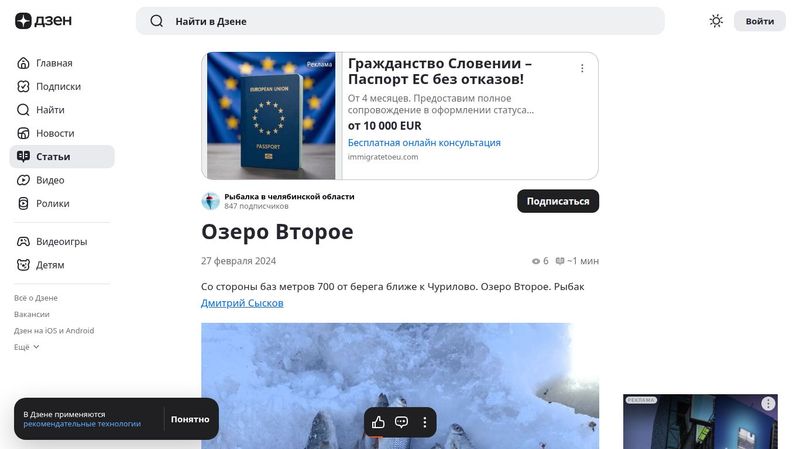This screenshot has width=800, height=449.
Task: Open article options three-dot menu
Action: pyautogui.click(x=424, y=422)
